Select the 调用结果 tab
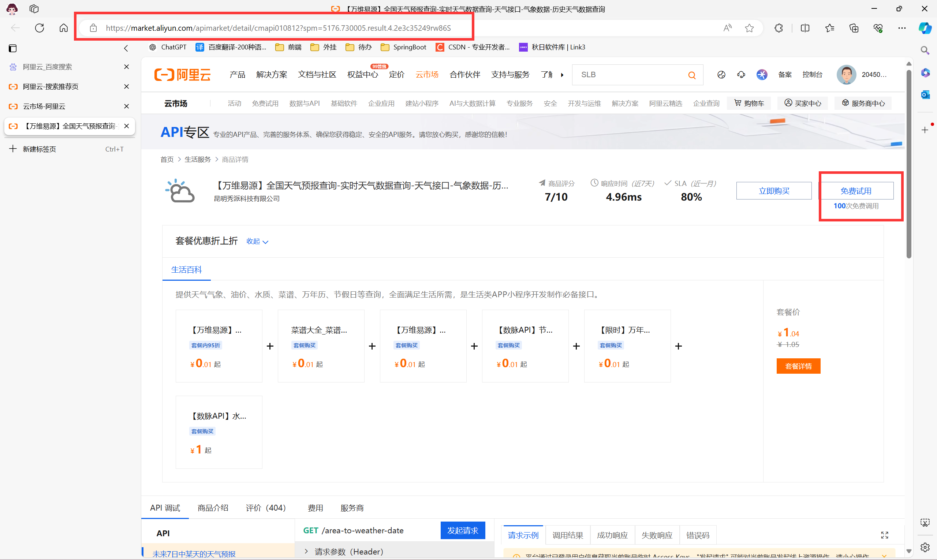Screen dimensions: 937x560 pyautogui.click(x=568, y=535)
